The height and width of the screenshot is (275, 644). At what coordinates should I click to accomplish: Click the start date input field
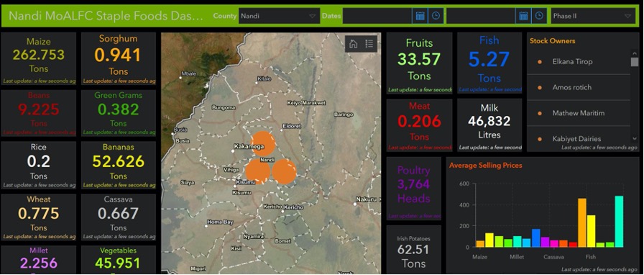[x=377, y=16]
